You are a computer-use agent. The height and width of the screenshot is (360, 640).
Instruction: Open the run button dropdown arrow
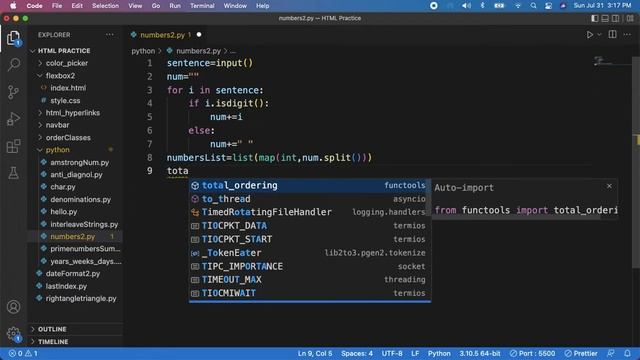(599, 35)
